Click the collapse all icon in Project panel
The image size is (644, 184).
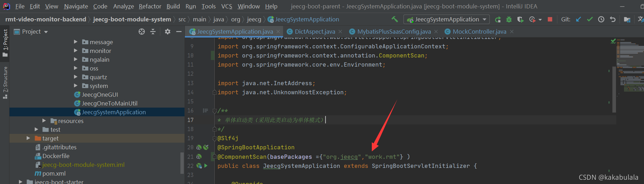153,32
